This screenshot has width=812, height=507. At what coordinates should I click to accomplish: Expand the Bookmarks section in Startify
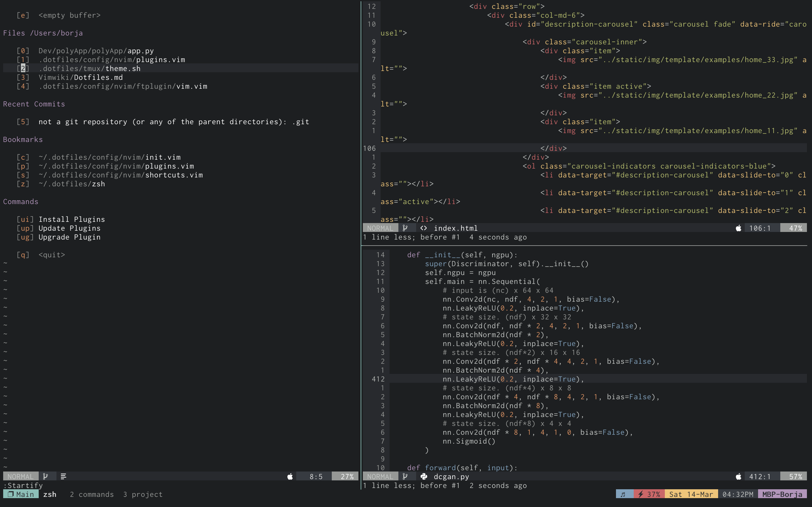click(22, 139)
